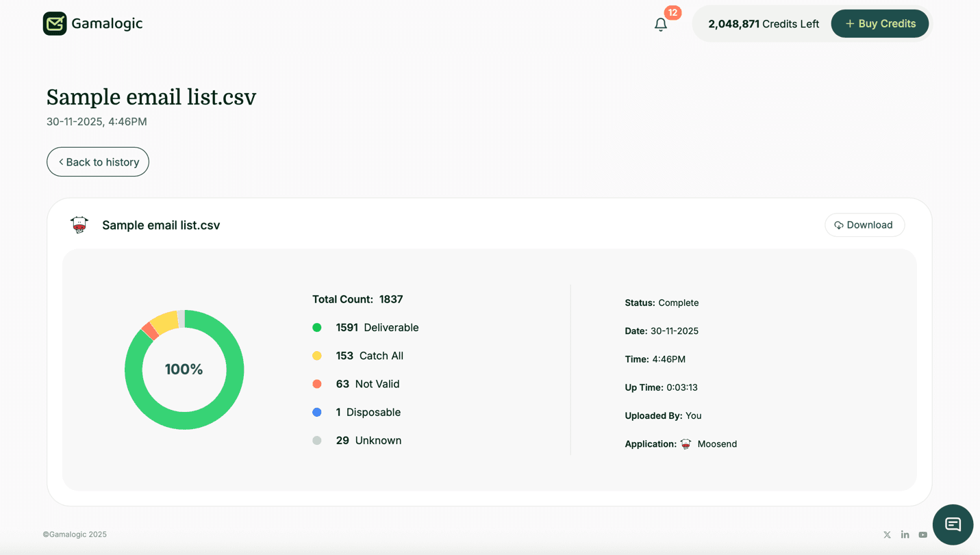Select the yellow Catch All dot
This screenshot has width=980, height=555.
click(x=316, y=355)
